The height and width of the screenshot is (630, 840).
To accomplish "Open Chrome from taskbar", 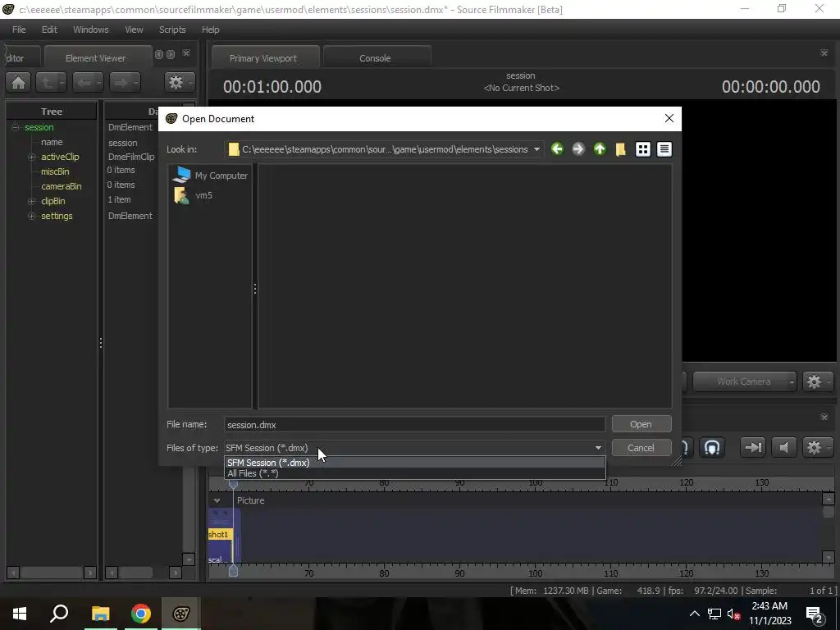I will [x=141, y=614].
